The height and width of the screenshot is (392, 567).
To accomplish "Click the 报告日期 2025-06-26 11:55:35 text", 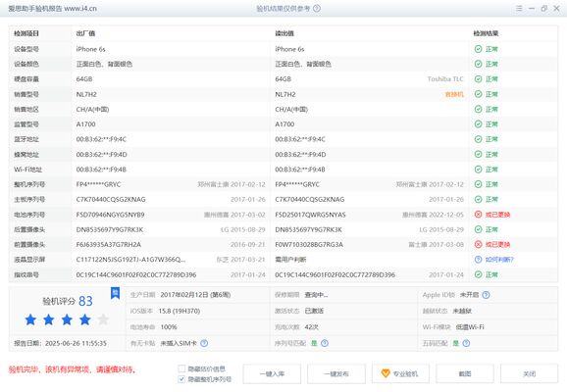I will [x=60, y=343].
